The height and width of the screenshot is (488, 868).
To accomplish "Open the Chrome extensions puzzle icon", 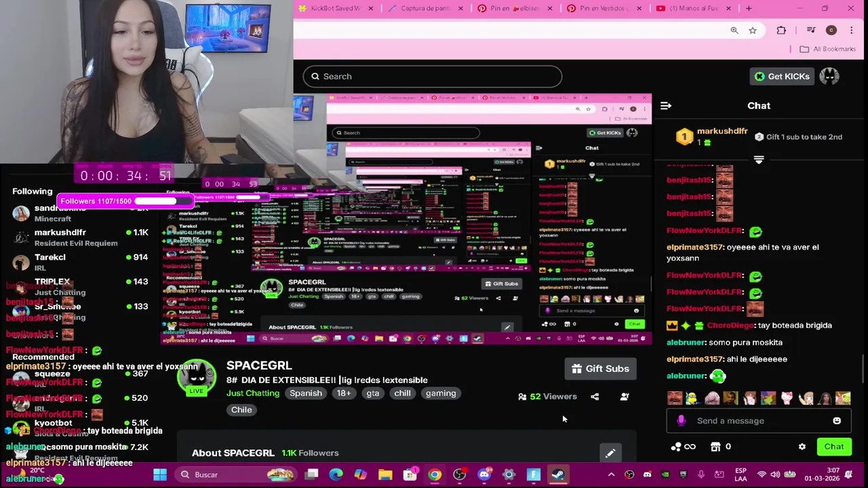I will (781, 30).
